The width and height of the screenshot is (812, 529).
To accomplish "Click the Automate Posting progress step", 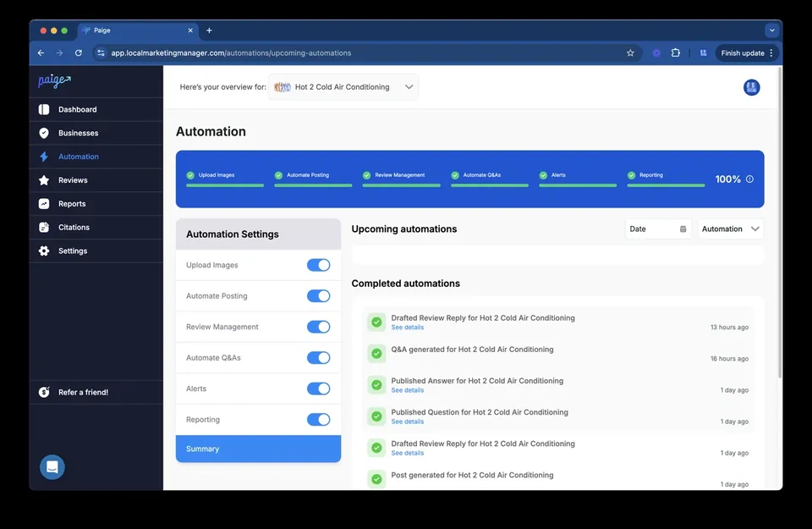I will (x=313, y=179).
